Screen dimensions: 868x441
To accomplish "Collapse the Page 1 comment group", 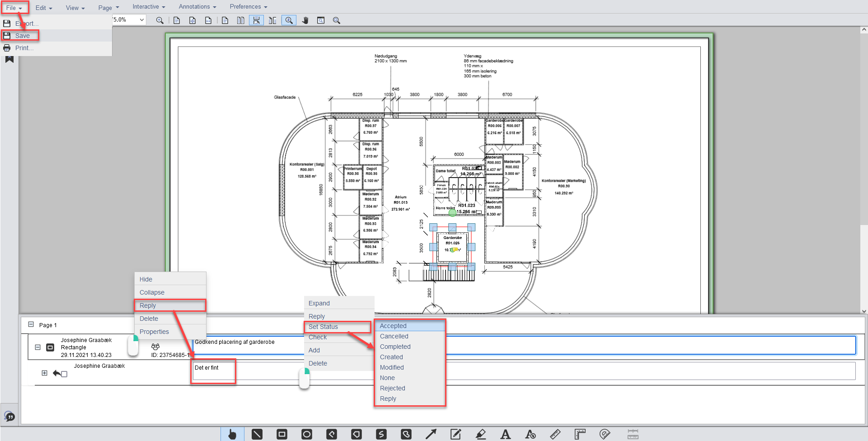I will pyautogui.click(x=31, y=324).
